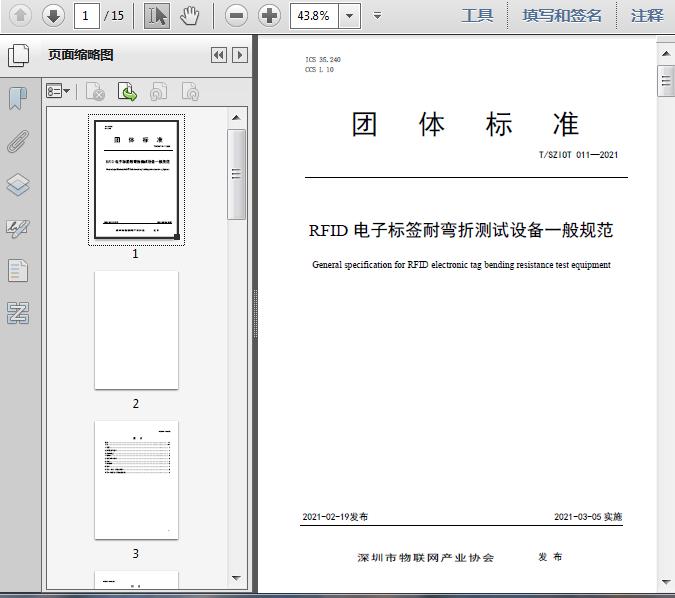Screen dimensions: 675x598
Task: Click the document vertical scrollbar handle
Action: (666, 81)
